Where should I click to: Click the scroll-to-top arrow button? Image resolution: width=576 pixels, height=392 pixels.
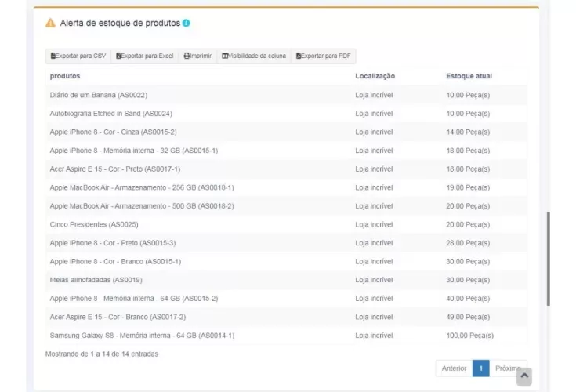pyautogui.click(x=524, y=377)
